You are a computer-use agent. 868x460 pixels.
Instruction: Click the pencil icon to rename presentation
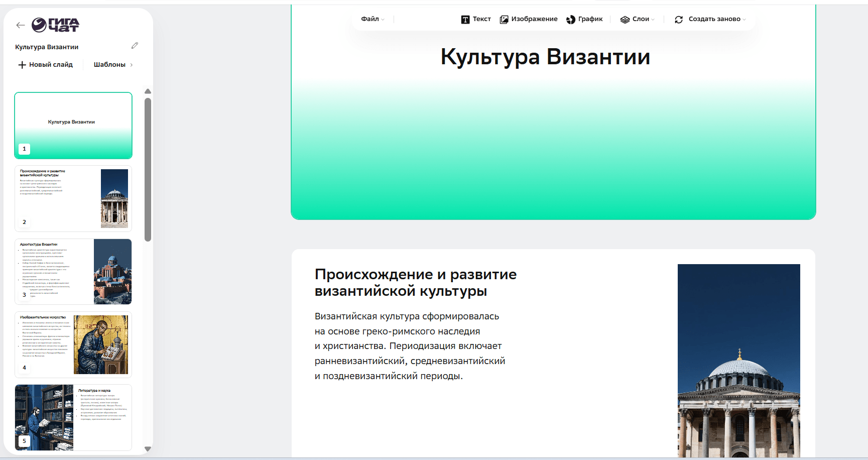point(135,46)
